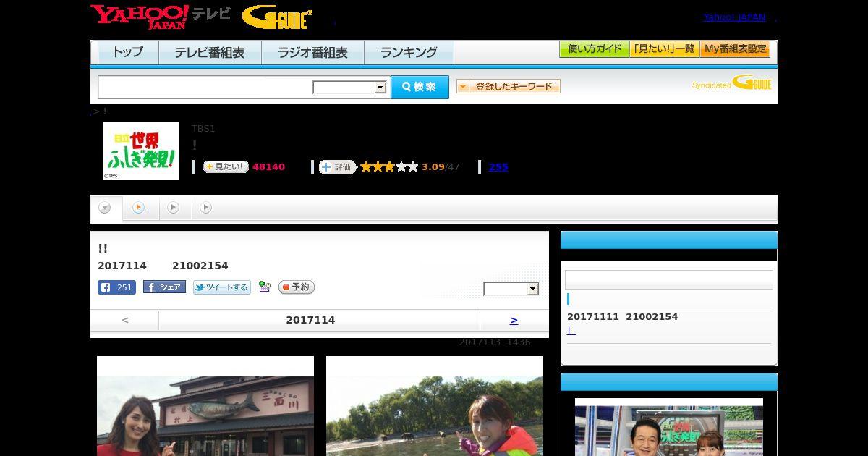Click the 予約 recording reserve button
Viewport: 868px width, 456px height.
click(x=297, y=287)
